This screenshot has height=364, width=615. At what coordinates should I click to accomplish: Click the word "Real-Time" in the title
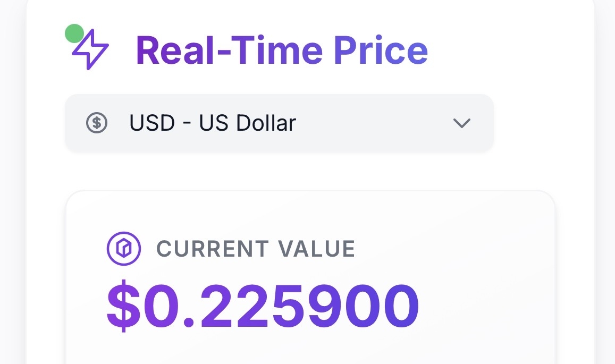point(229,50)
